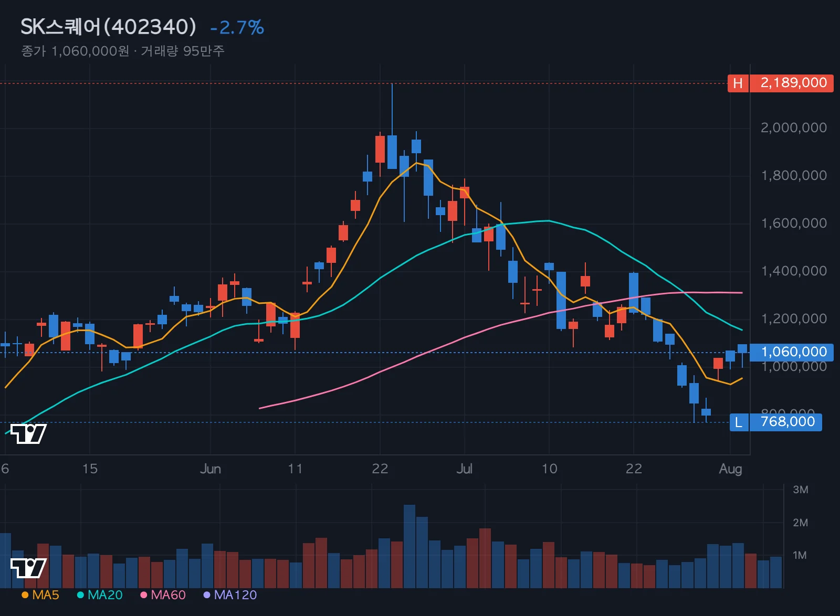Select the Jun date on the time axis

tap(211, 469)
